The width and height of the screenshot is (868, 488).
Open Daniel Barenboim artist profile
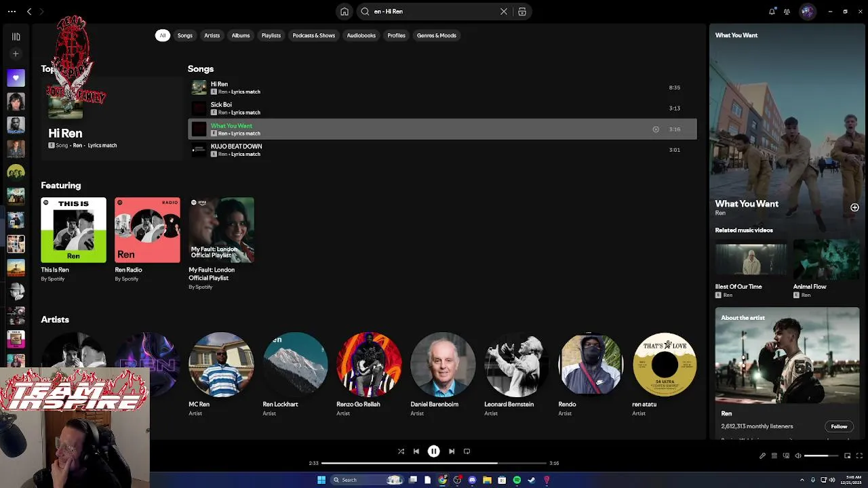[443, 364]
